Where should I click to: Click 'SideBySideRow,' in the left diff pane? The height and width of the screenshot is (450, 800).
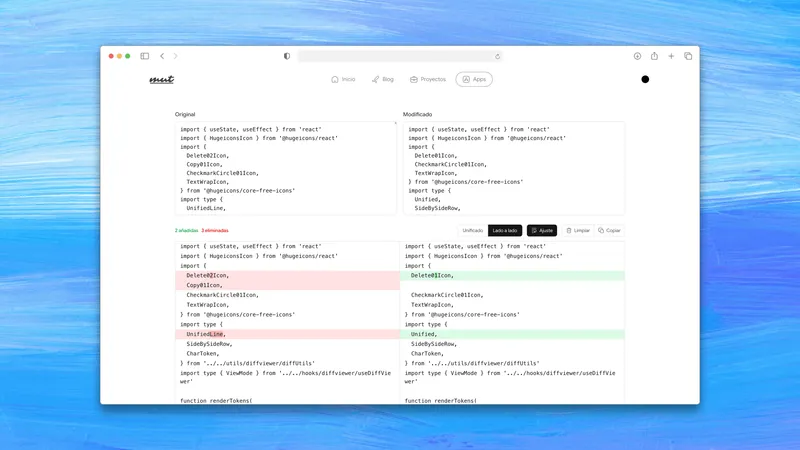(209, 344)
